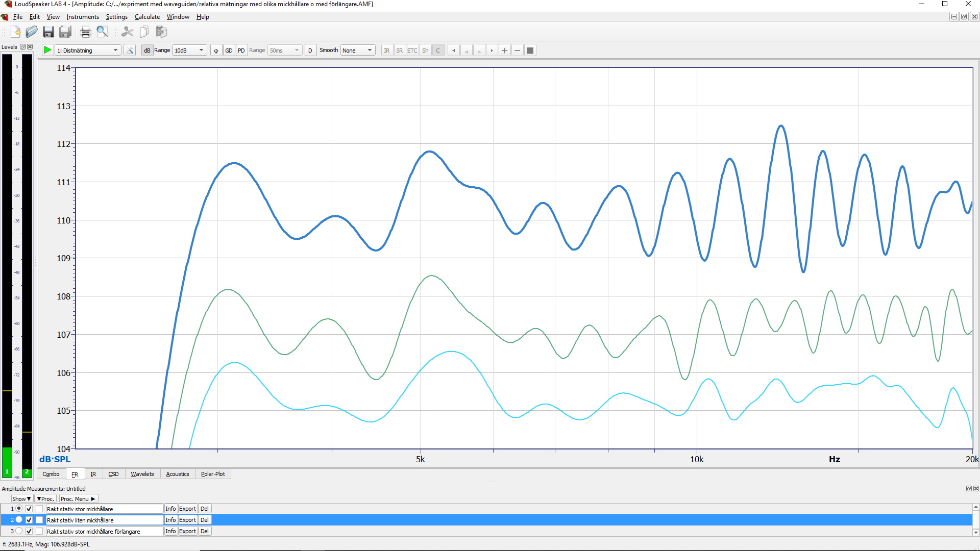The width and height of the screenshot is (980, 551).
Task: Copy using the copy pages icon
Action: pos(144,32)
